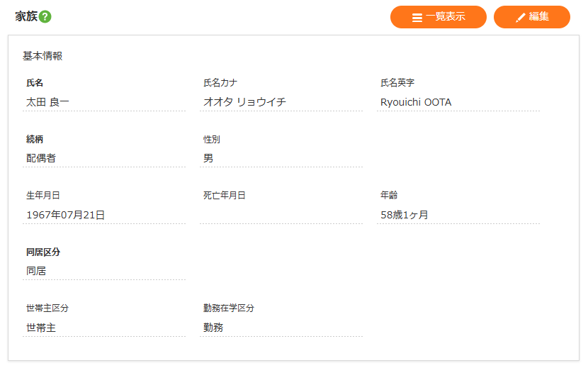Click the 家族 page title
This screenshot has width=588, height=368.
coord(26,16)
